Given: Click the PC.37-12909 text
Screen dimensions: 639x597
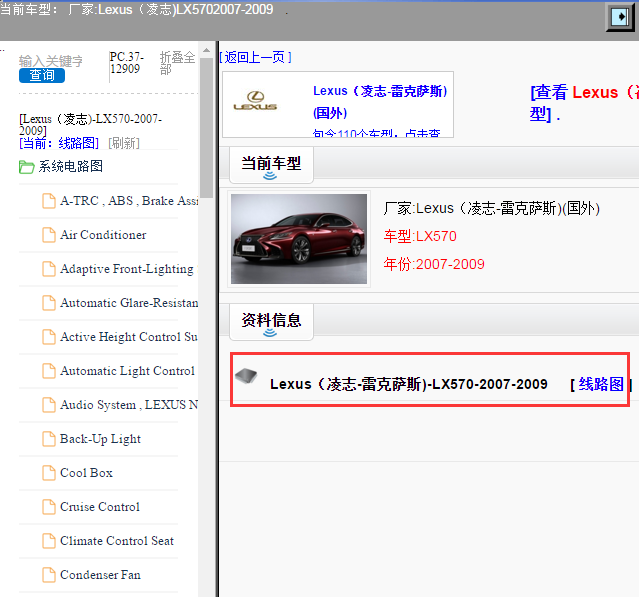Looking at the screenshot, I should point(126,63).
